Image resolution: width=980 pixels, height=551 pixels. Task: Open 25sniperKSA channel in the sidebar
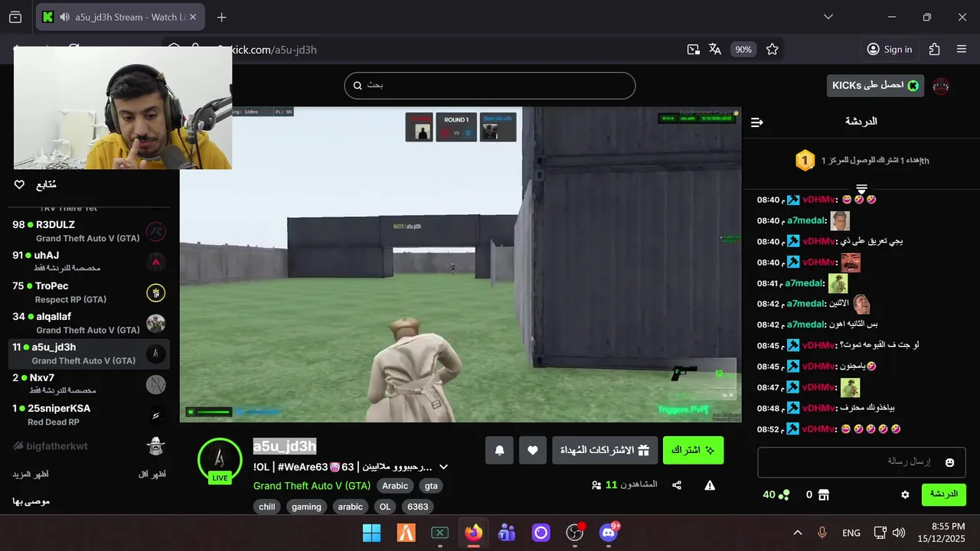pos(89,415)
